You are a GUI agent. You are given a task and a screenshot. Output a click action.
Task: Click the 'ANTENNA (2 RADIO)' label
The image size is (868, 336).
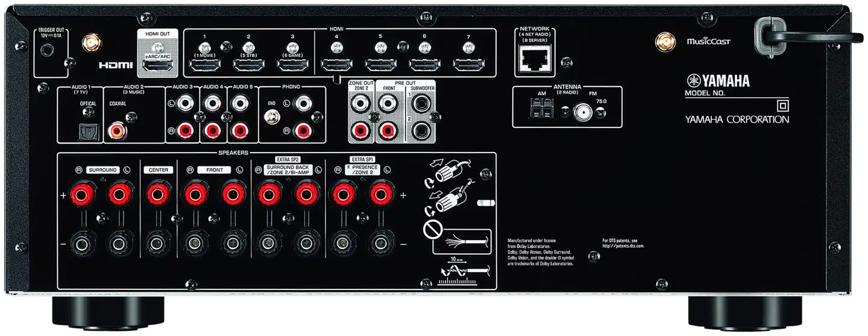click(567, 89)
